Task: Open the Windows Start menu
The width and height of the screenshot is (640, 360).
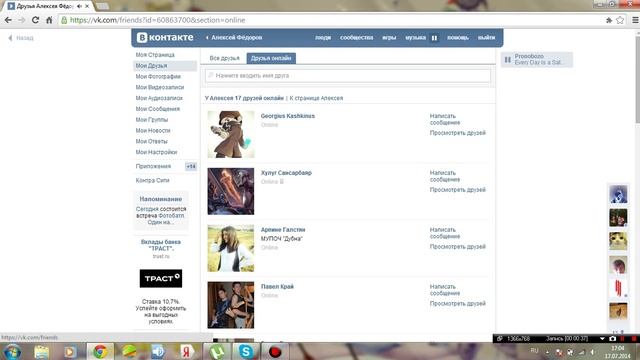Action: point(12,351)
